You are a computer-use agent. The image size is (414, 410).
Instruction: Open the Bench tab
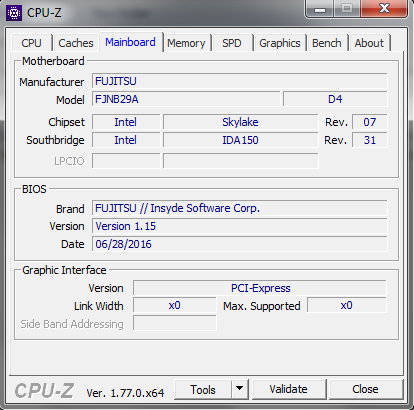327,43
